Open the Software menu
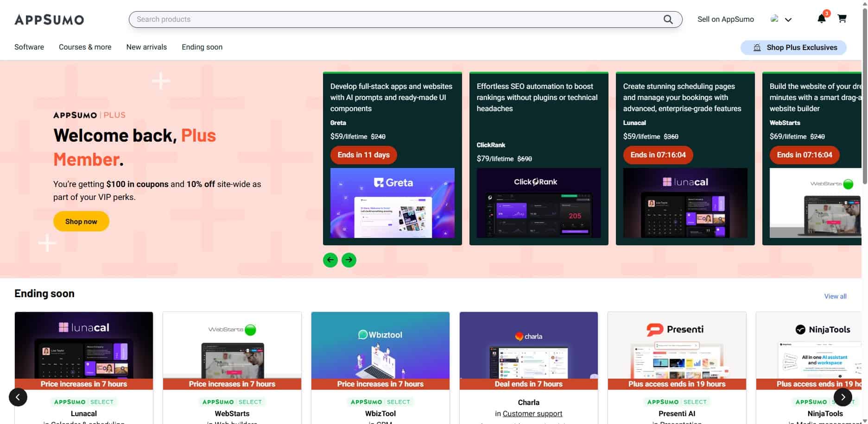The width and height of the screenshot is (868, 424). click(x=29, y=47)
